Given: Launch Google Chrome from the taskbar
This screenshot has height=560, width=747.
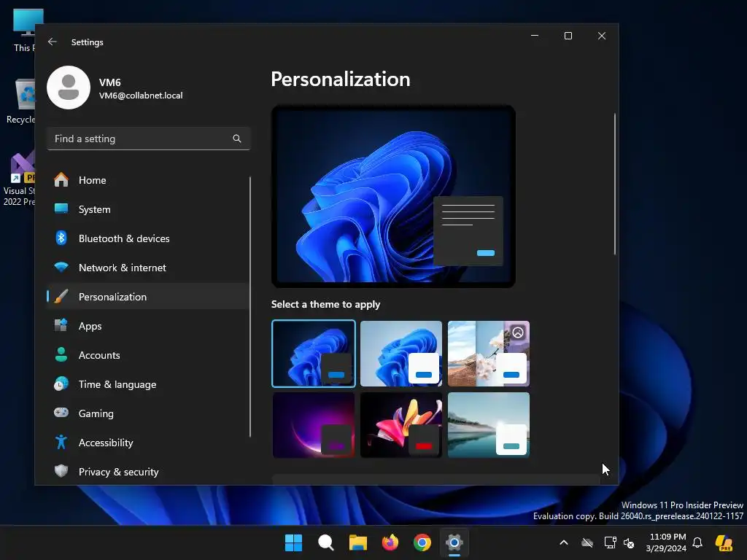Looking at the screenshot, I should pyautogui.click(x=422, y=542).
